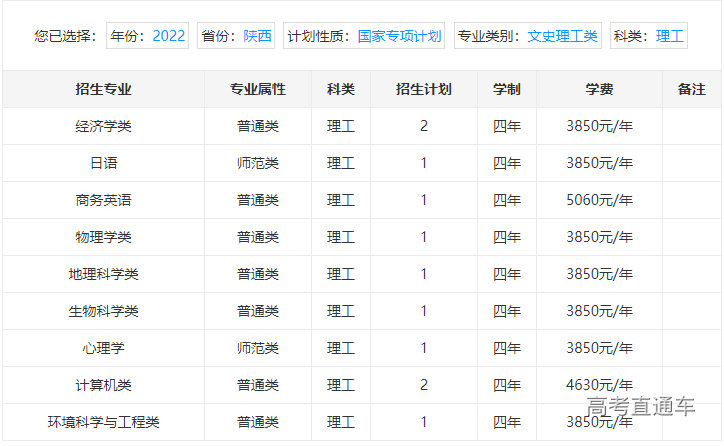The image size is (724, 446).
Task: Click the 计算机类 major name
Action: (103, 385)
